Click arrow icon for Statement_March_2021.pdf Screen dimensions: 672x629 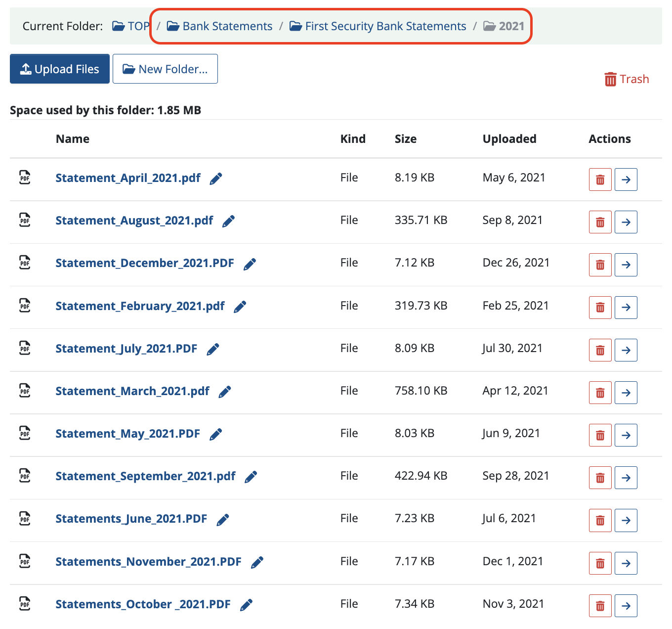[x=626, y=393]
